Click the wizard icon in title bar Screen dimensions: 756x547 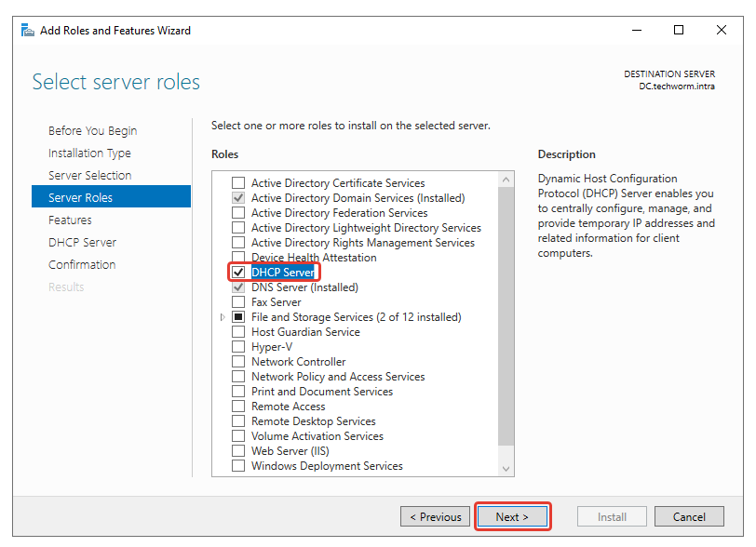tap(28, 30)
